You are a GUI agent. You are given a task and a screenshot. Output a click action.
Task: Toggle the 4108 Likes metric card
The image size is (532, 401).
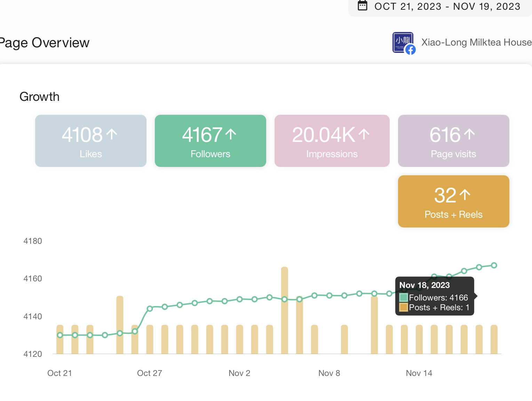(90, 141)
